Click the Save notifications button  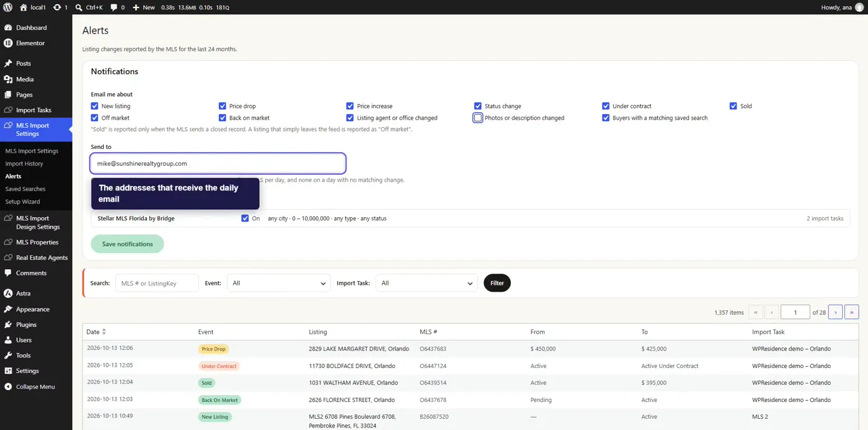(x=127, y=244)
